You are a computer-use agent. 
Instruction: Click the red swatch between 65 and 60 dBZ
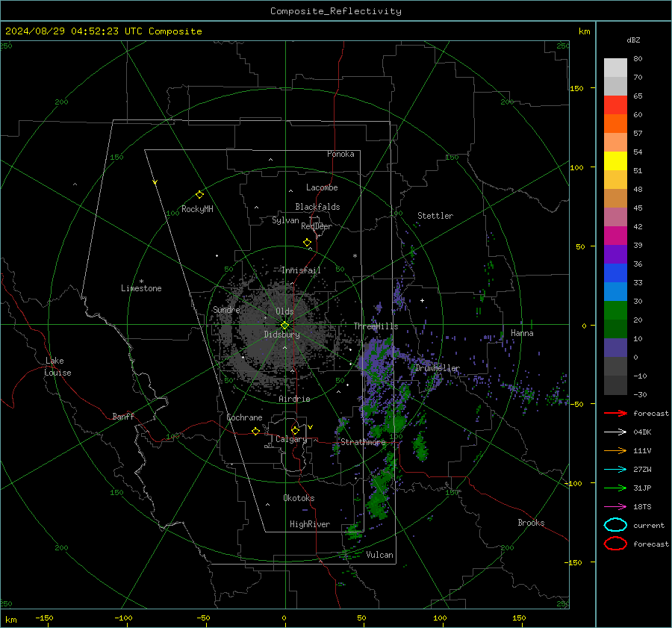(x=615, y=105)
